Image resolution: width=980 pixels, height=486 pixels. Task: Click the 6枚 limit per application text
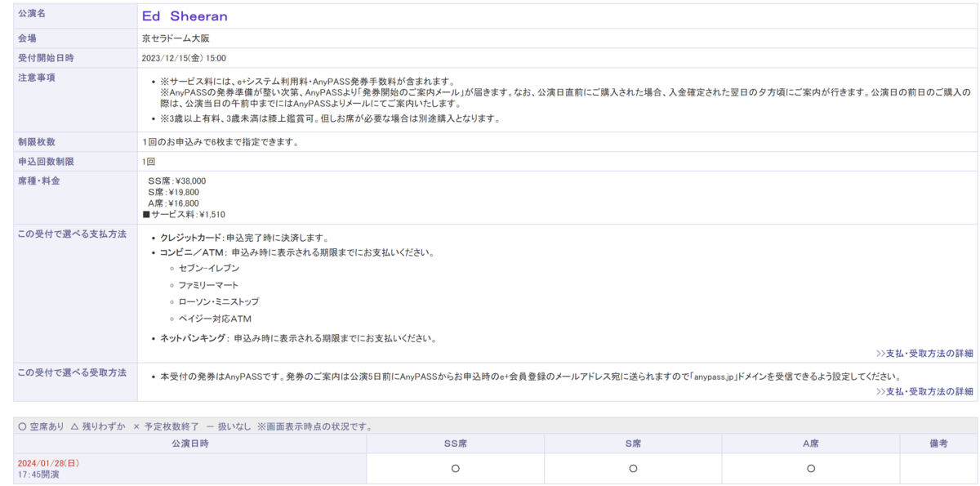tap(220, 142)
